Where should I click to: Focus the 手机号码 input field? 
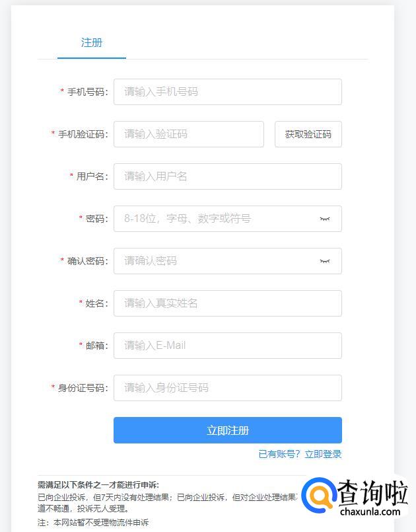[x=228, y=92]
